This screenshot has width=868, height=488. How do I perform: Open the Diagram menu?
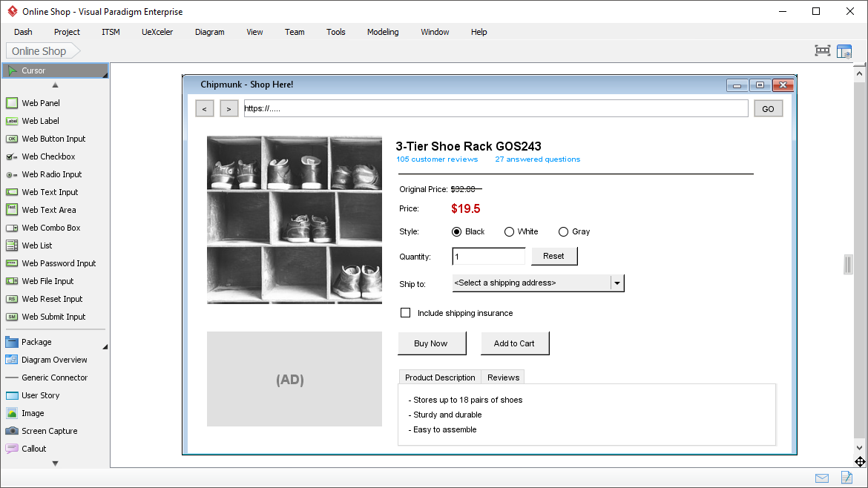(x=210, y=32)
